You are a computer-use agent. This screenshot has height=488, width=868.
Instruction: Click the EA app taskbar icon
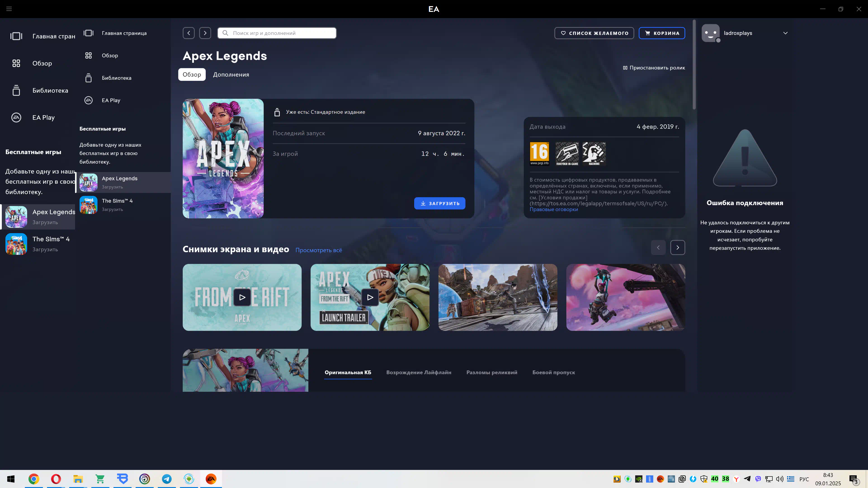(211, 479)
